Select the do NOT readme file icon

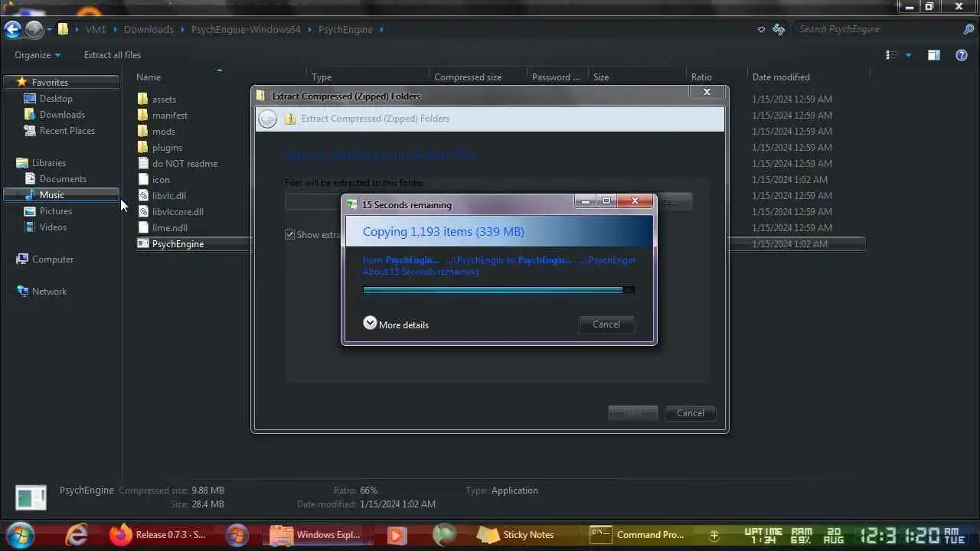tap(143, 163)
